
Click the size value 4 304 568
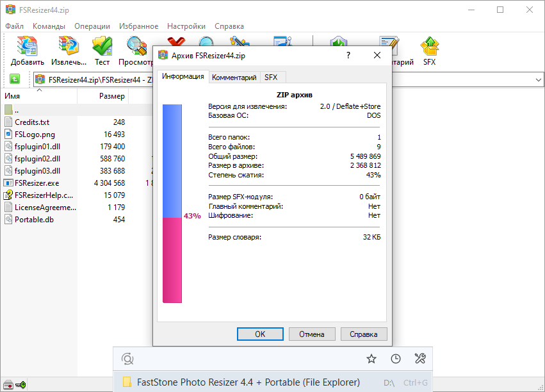pos(109,183)
